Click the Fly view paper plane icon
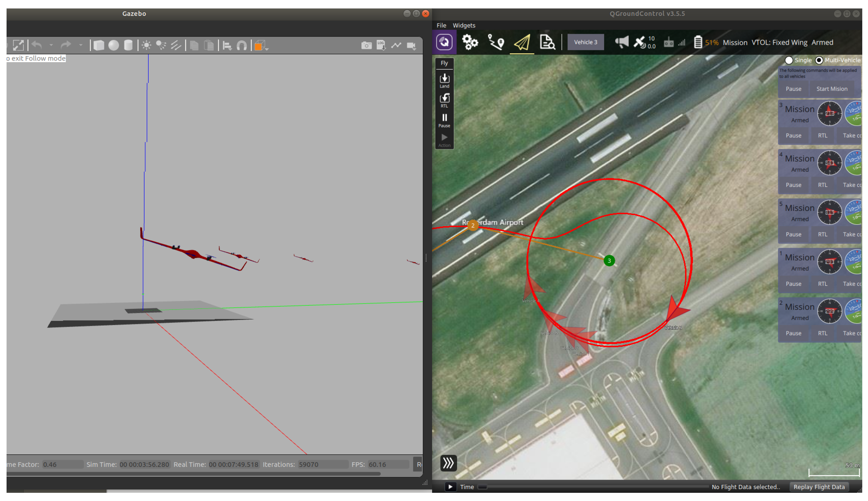This screenshot has width=868, height=501. click(522, 43)
